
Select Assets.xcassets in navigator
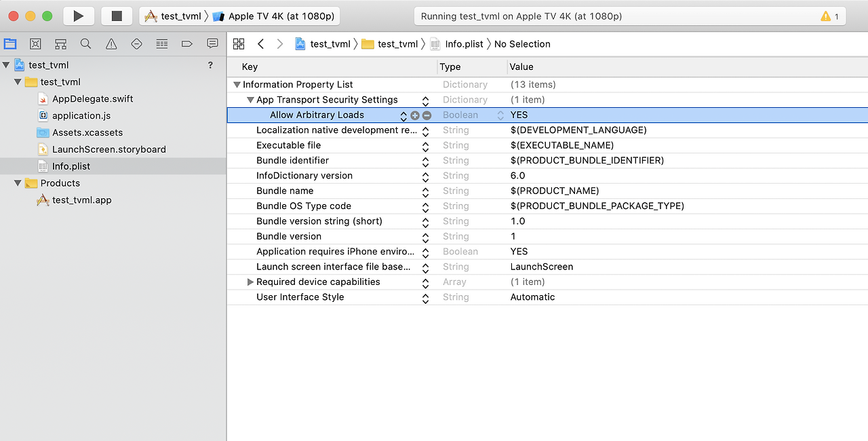tap(87, 133)
